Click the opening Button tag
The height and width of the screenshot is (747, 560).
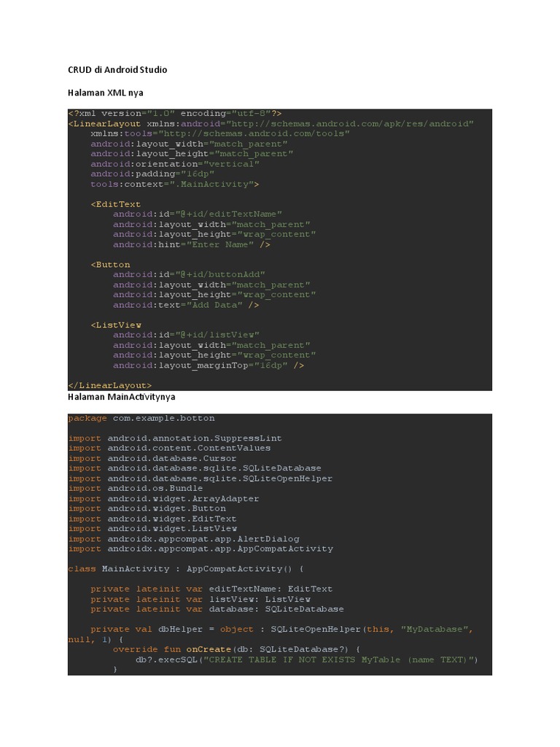click(x=111, y=265)
